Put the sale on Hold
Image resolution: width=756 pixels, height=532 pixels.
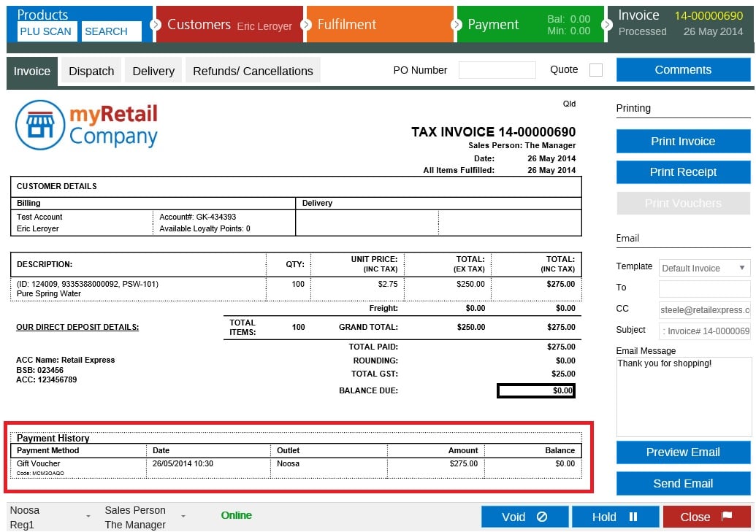pos(615,517)
